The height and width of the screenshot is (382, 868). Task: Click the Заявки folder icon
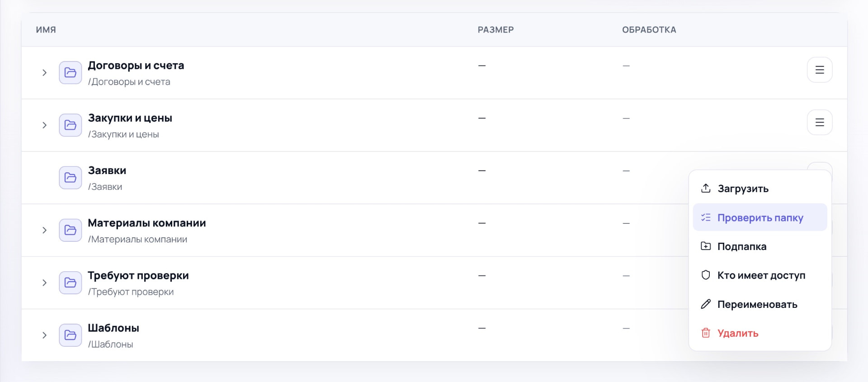71,178
